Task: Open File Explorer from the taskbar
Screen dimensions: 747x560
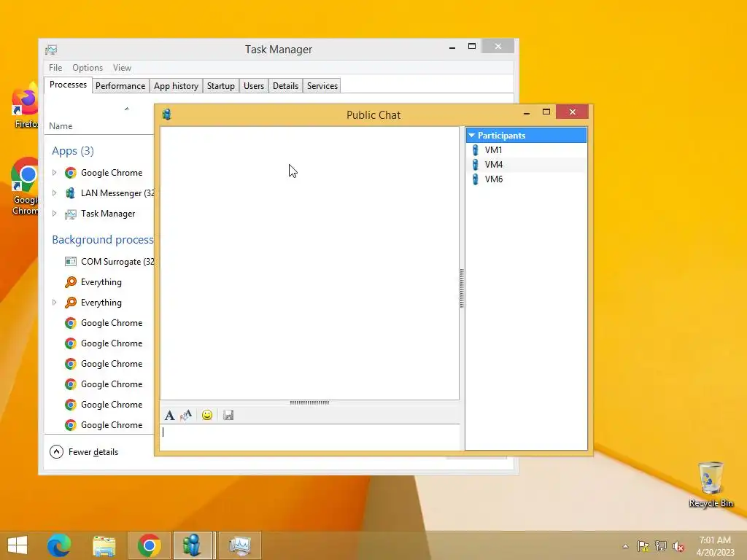Action: (x=104, y=545)
